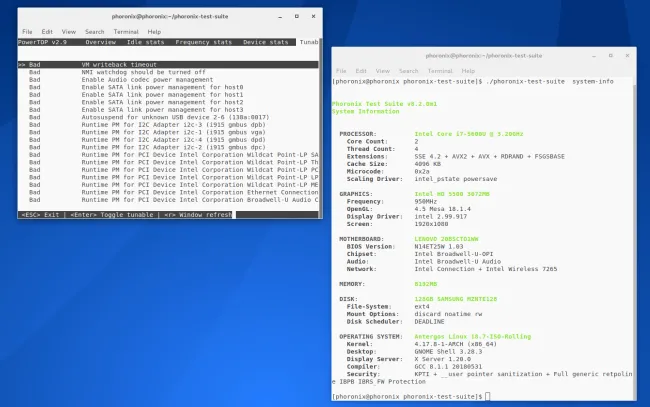Click '<Enter> Toggle tunable' in footer
650x407 pixels.
112,215
